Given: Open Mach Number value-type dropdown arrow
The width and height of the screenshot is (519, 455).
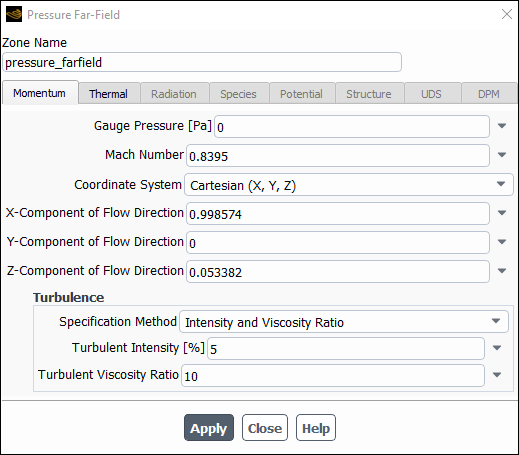Looking at the screenshot, I should [502, 155].
